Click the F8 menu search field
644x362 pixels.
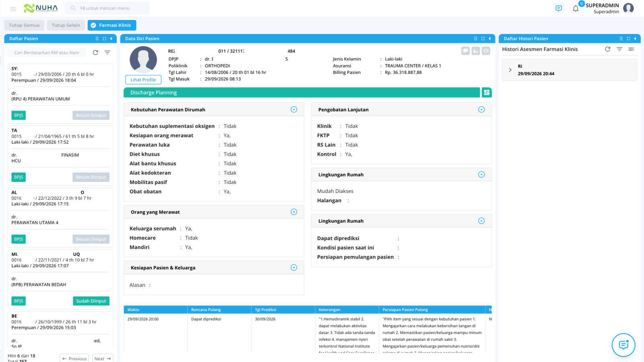pos(107,8)
